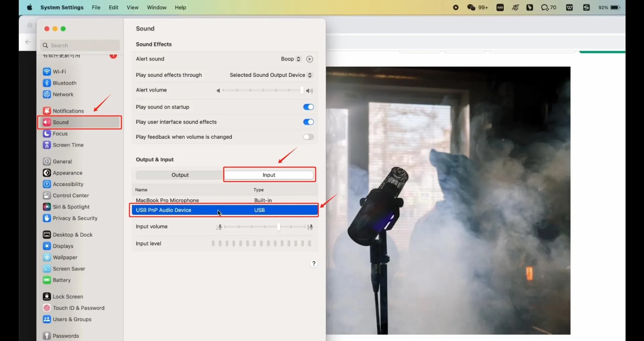644x341 pixels.
Task: Open the Siri & Spotlight icon
Action: [x=47, y=207]
